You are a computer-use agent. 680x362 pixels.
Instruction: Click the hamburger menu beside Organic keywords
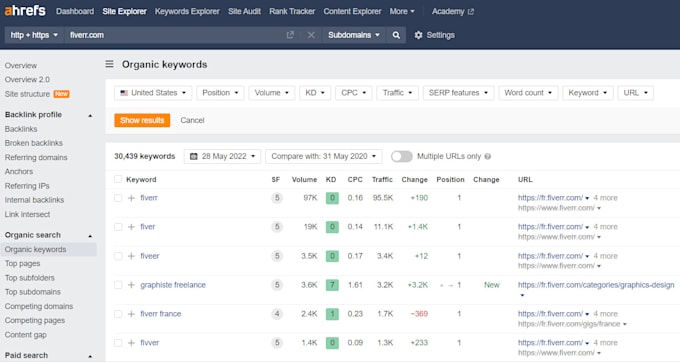(109, 64)
